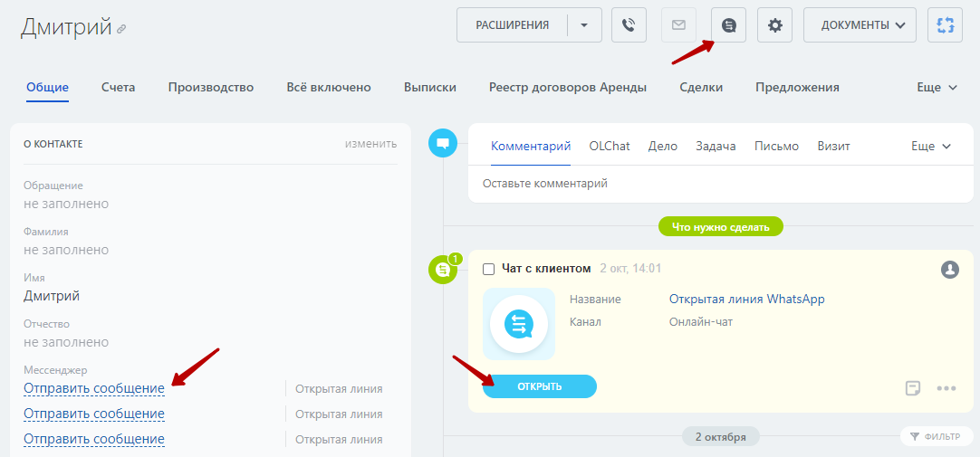This screenshot has width=980, height=457.
Task: Expand the Расширения dropdown arrow
Action: pyautogui.click(x=584, y=25)
